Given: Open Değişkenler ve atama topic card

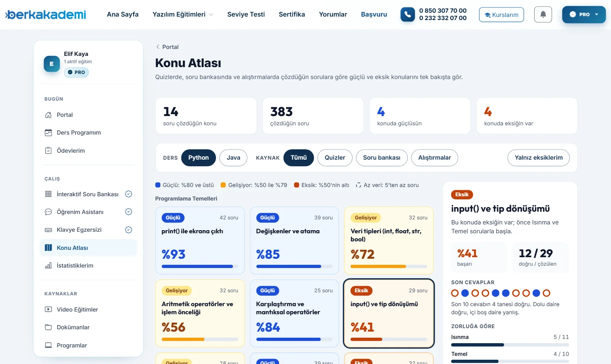Looking at the screenshot, I should click(x=294, y=241).
